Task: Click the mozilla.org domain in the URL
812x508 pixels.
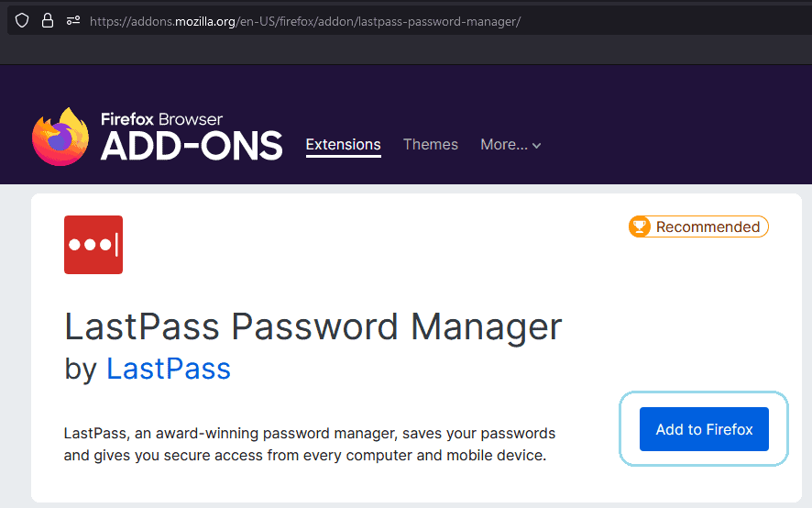Action: [205, 21]
